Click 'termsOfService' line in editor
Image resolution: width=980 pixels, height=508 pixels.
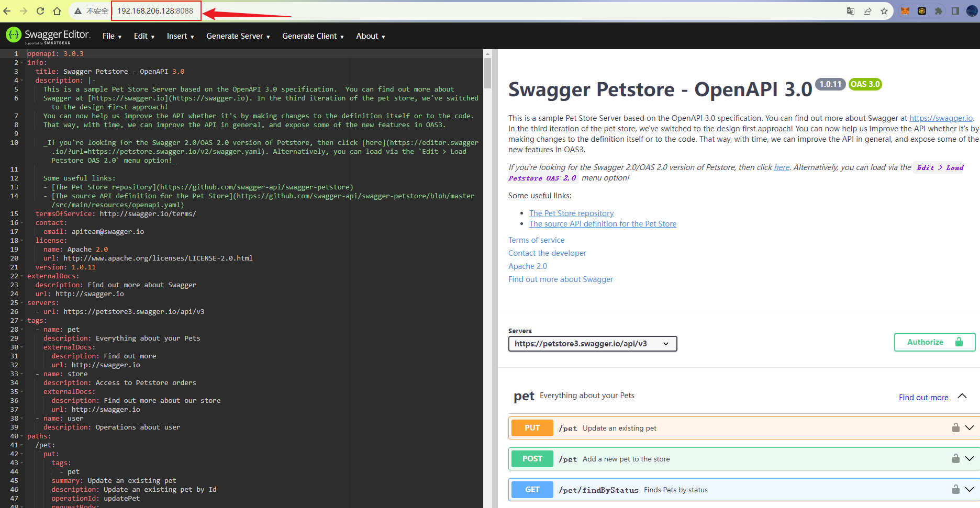pyautogui.click(x=116, y=214)
